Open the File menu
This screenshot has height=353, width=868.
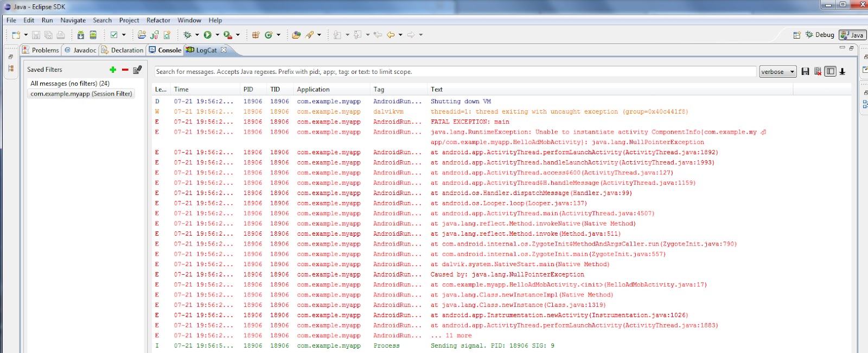point(11,20)
